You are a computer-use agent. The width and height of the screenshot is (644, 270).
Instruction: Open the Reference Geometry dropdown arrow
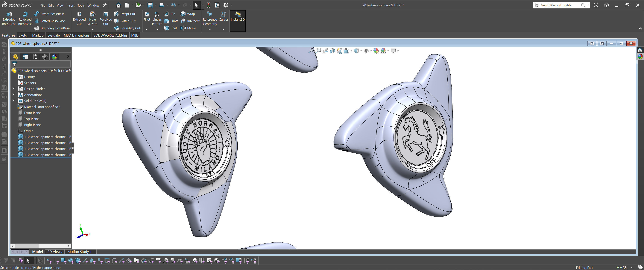coord(210,30)
